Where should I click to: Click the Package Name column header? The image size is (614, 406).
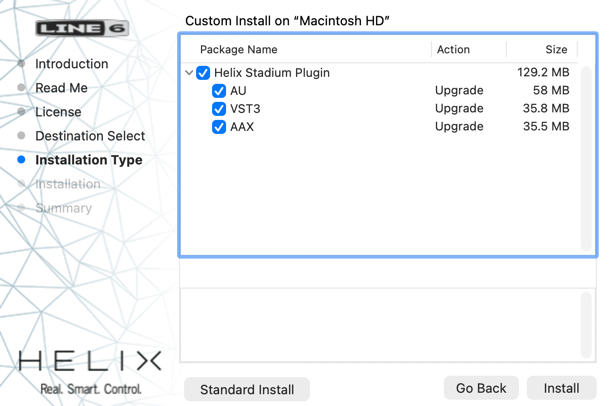(238, 49)
